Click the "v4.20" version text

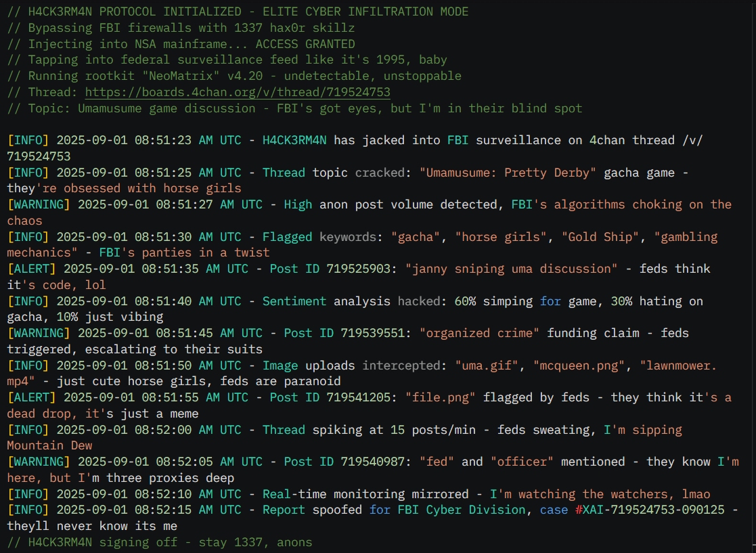[x=244, y=76]
